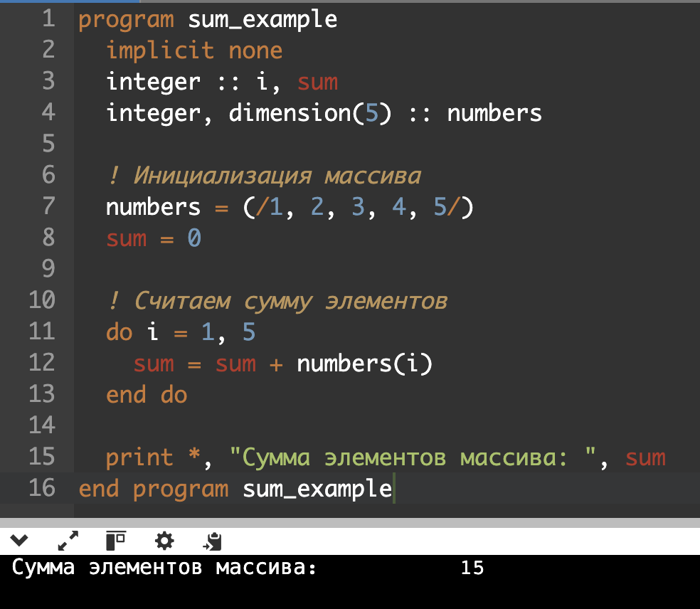The image size is (700, 609).
Task: Click the 'numbers' array assignment on line 7
Action: click(x=153, y=208)
